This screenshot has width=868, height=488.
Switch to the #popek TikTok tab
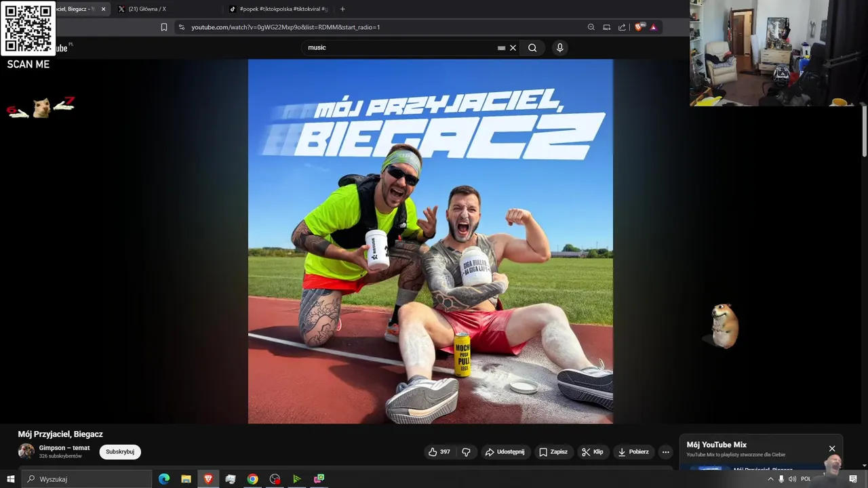coord(278,9)
